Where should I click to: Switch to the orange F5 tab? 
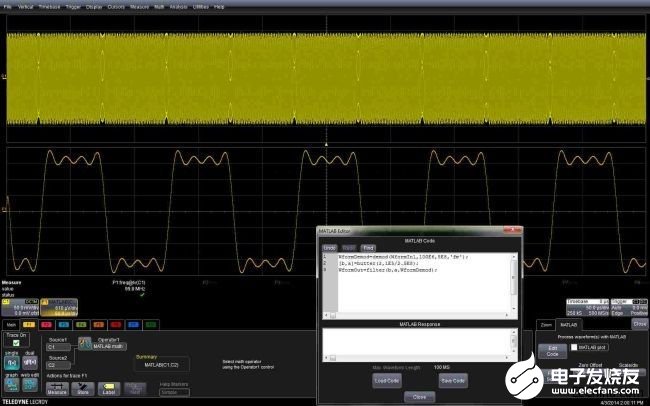98,325
